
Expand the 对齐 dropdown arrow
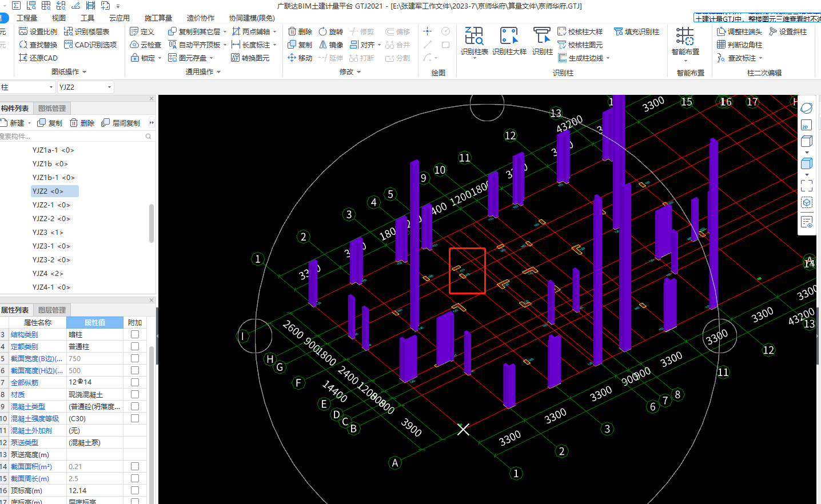pyautogui.click(x=379, y=45)
